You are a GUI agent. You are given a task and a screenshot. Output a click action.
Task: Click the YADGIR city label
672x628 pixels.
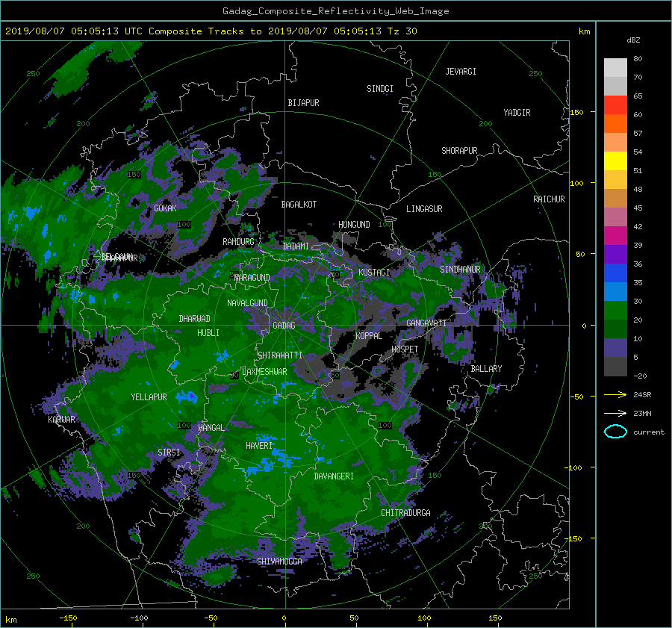pos(517,113)
